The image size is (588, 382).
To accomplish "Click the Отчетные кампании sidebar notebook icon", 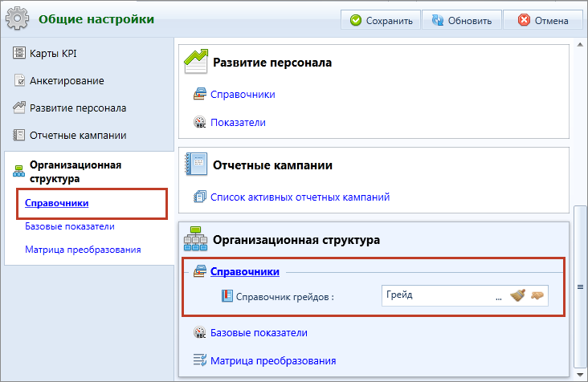I will tap(18, 135).
